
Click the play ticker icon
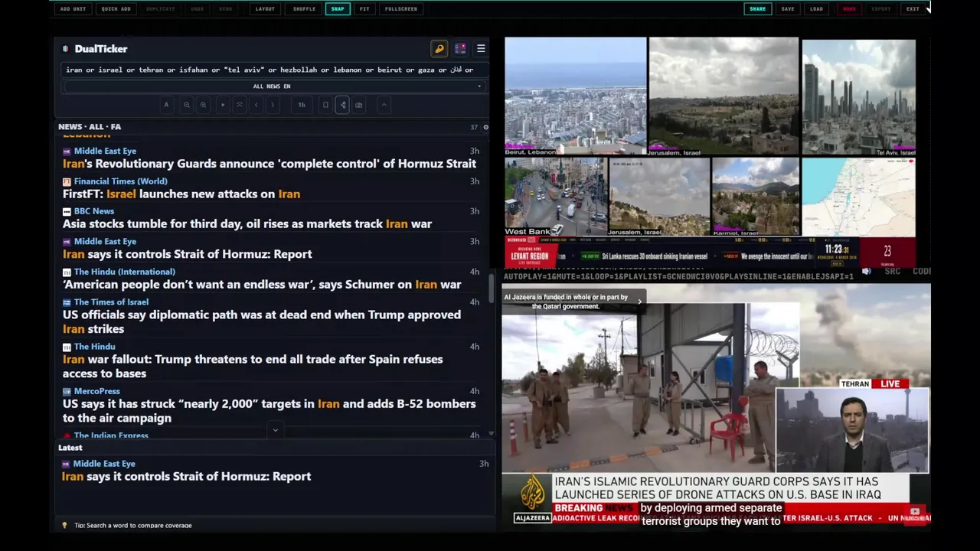coord(223,105)
